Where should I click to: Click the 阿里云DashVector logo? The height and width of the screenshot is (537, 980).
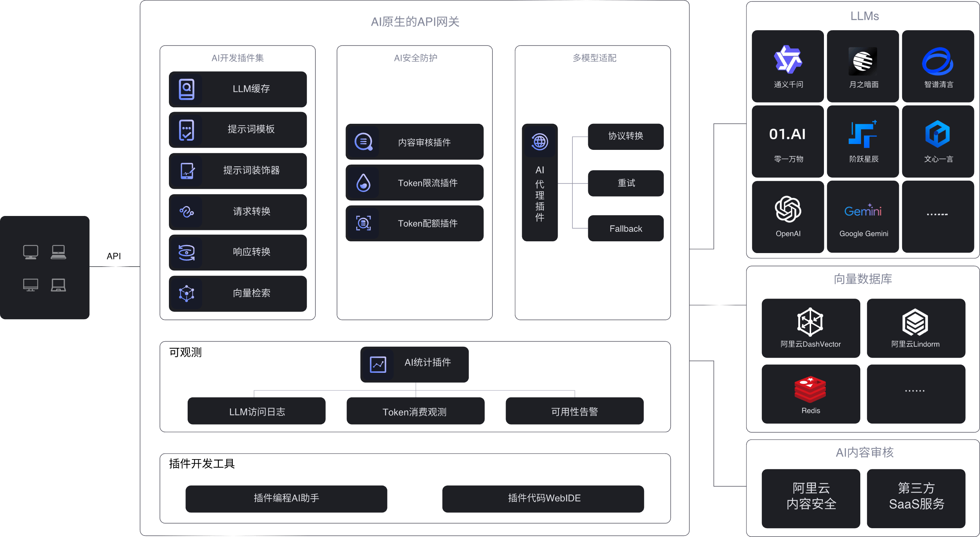tap(810, 322)
